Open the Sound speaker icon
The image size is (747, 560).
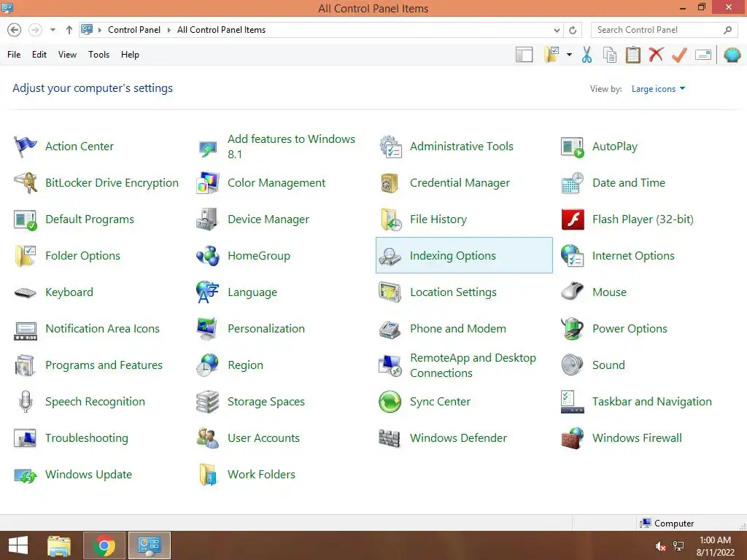coord(572,365)
